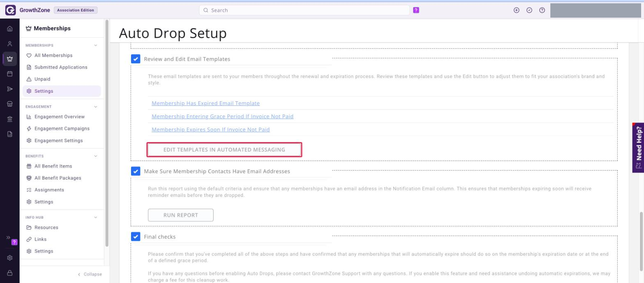Open the Contacts person icon in rail
644x283 pixels.
point(10,44)
